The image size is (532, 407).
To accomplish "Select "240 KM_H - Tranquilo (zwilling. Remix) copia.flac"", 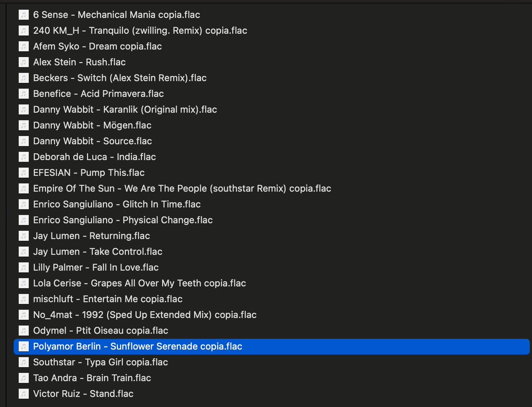I will pos(140,31).
